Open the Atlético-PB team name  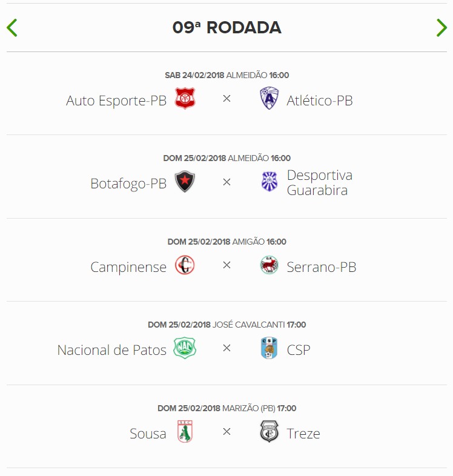click(320, 101)
